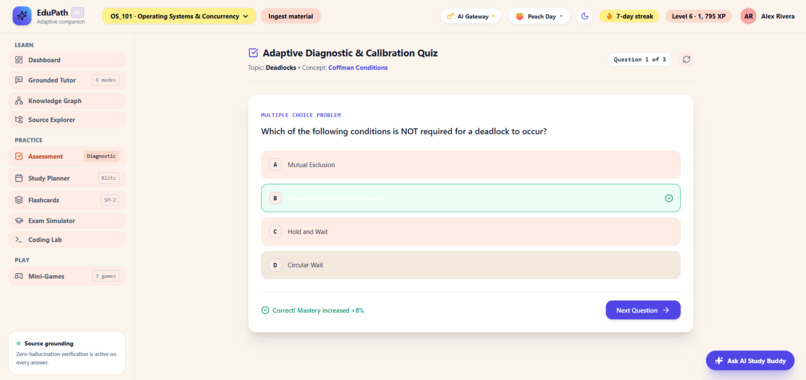Click the Exam Simulator graduation cap icon
The width and height of the screenshot is (806, 380).
tap(19, 221)
